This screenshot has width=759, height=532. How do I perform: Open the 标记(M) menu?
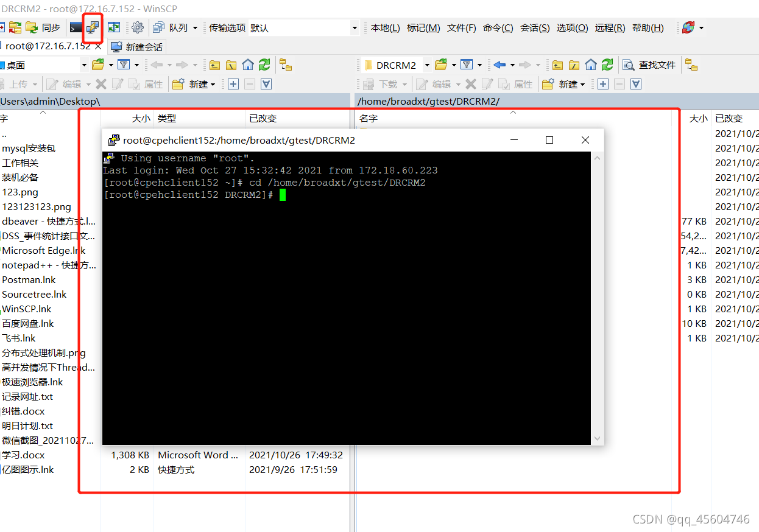(423, 27)
